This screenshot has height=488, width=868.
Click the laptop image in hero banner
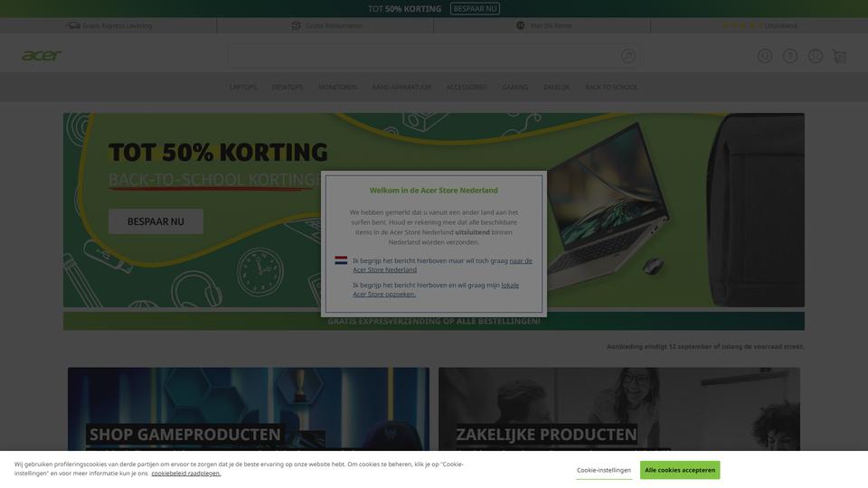(609, 205)
